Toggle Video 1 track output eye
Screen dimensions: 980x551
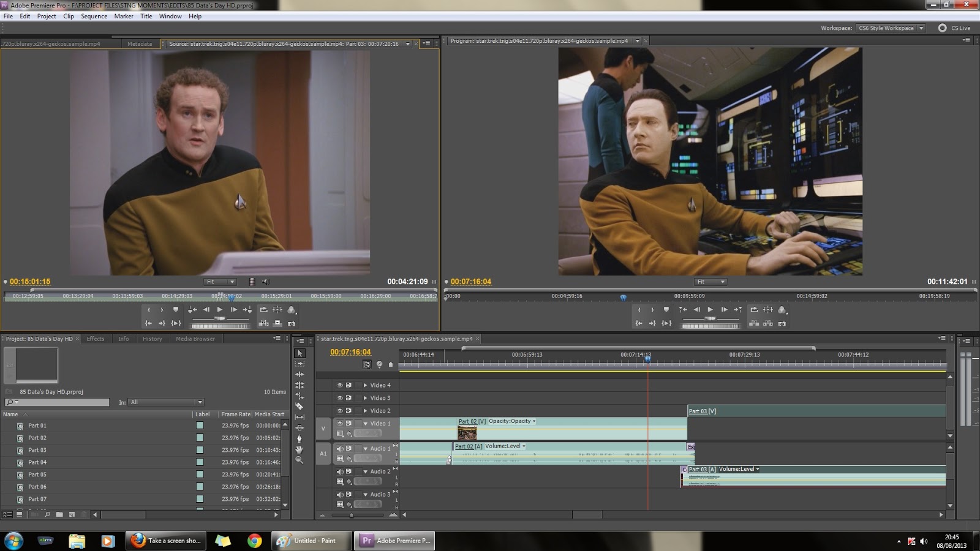pyautogui.click(x=340, y=423)
